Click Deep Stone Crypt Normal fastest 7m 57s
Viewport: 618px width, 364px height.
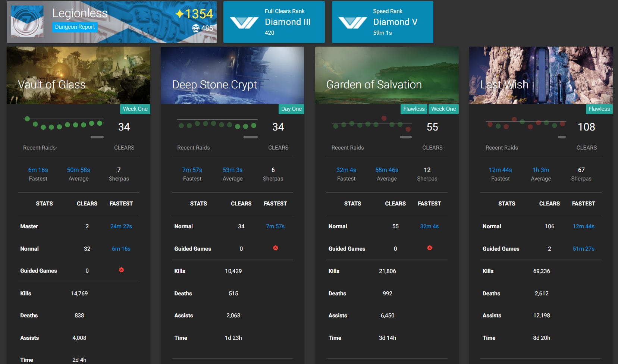275,226
